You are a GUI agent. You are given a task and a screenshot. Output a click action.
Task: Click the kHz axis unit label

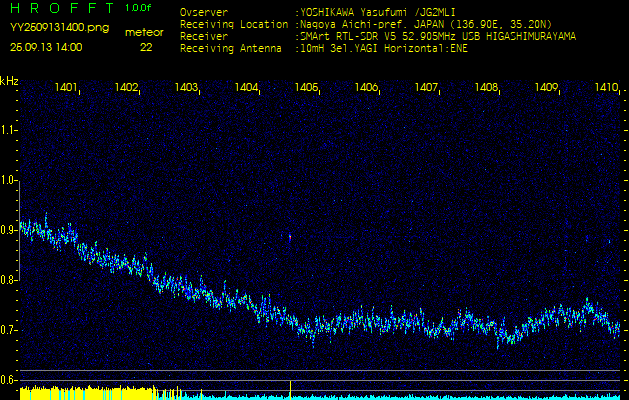pyautogui.click(x=9, y=81)
